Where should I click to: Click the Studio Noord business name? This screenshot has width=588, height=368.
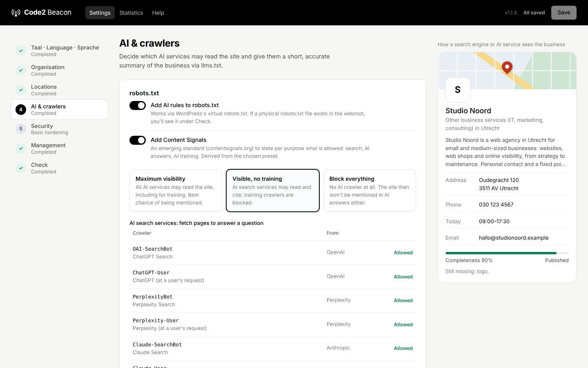coord(468,111)
